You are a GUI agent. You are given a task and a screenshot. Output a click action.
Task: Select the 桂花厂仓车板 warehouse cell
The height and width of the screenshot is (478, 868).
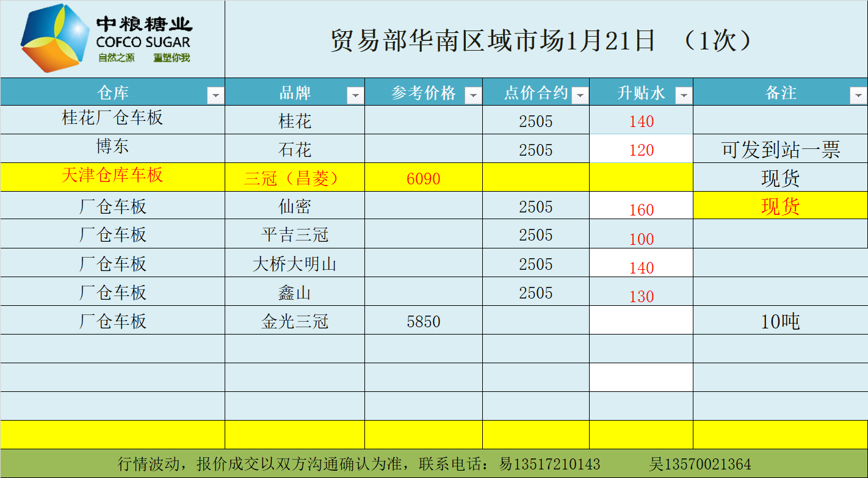113,118
